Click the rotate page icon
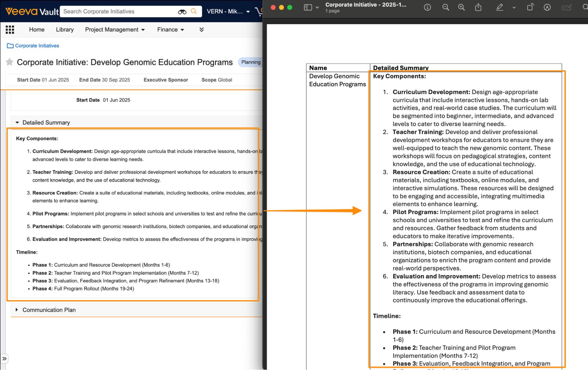Image resolution: width=588 pixels, height=370 pixels. tap(530, 7)
